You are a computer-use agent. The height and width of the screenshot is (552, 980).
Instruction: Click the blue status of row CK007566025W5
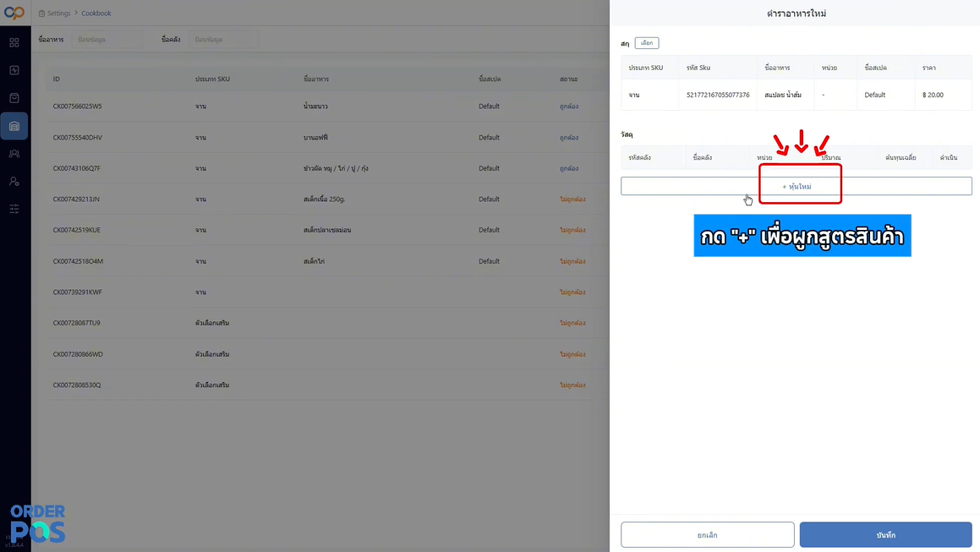pyautogui.click(x=569, y=107)
